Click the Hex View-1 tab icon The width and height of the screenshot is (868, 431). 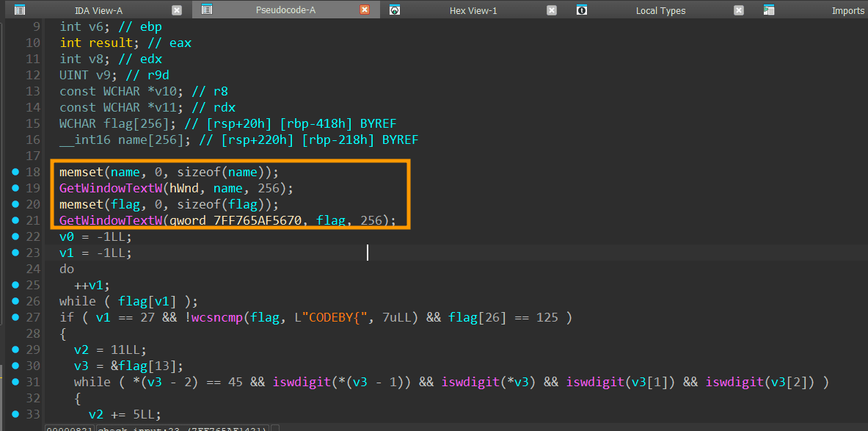click(x=395, y=10)
